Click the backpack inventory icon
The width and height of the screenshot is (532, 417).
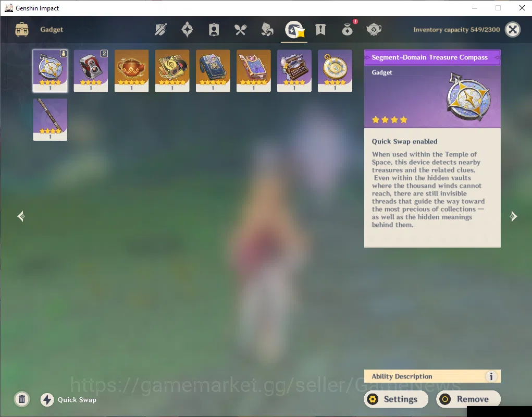coord(22,30)
